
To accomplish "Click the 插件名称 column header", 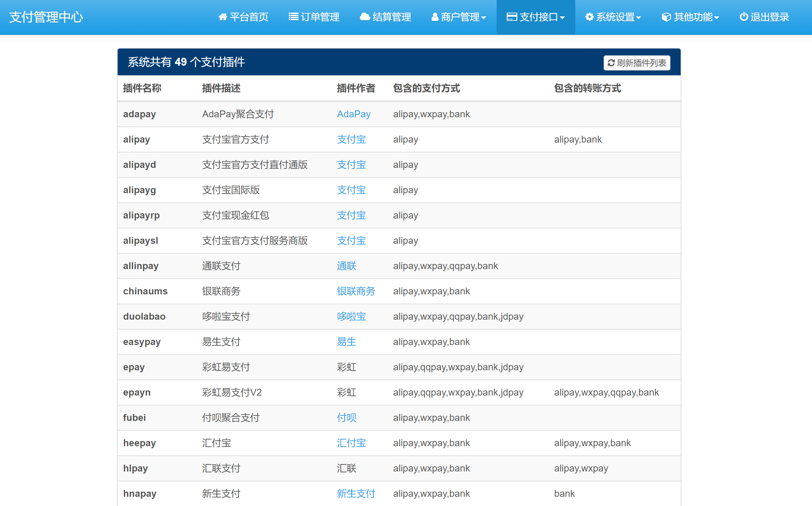I will [x=142, y=88].
